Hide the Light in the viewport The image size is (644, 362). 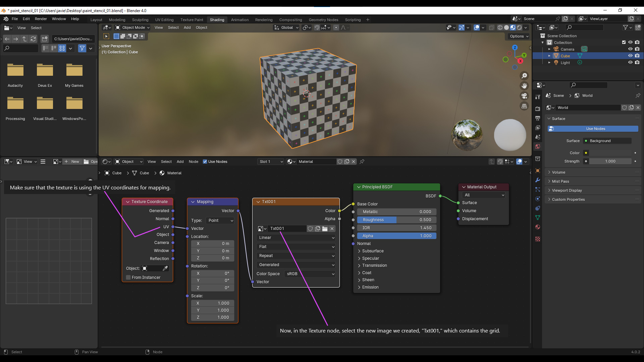pyautogui.click(x=630, y=63)
